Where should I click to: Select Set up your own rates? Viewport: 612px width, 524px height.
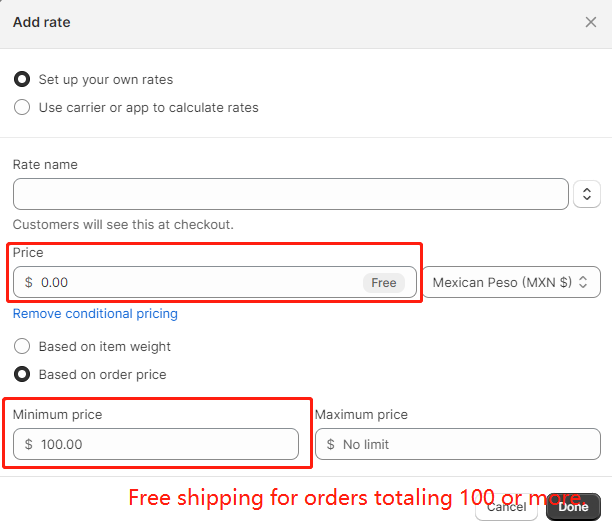pos(22,79)
